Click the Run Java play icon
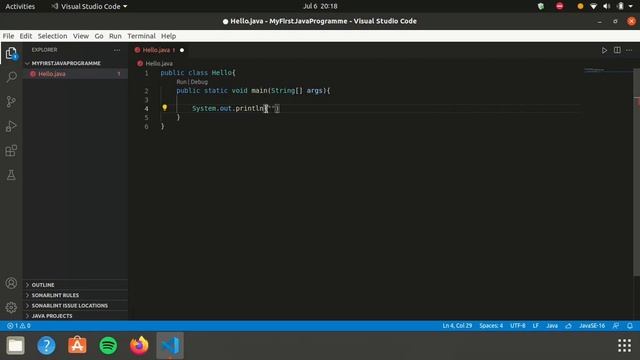This screenshot has width=640, height=360. (x=604, y=50)
